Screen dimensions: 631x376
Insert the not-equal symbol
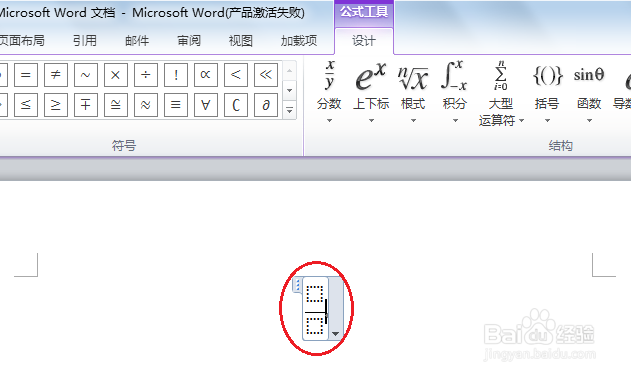56,75
